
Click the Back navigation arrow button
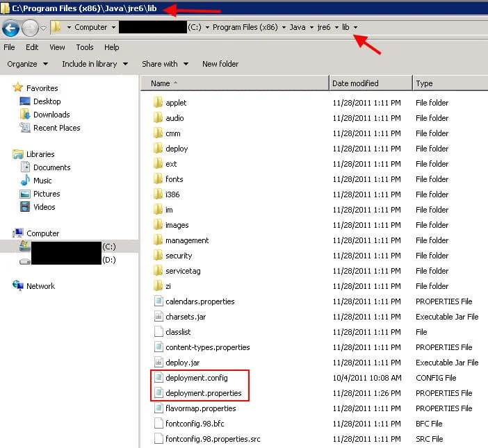tap(10, 28)
